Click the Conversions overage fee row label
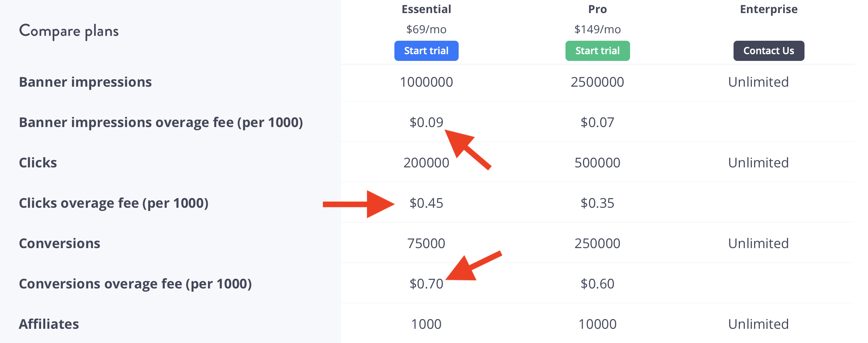The height and width of the screenshot is (343, 868). (136, 284)
